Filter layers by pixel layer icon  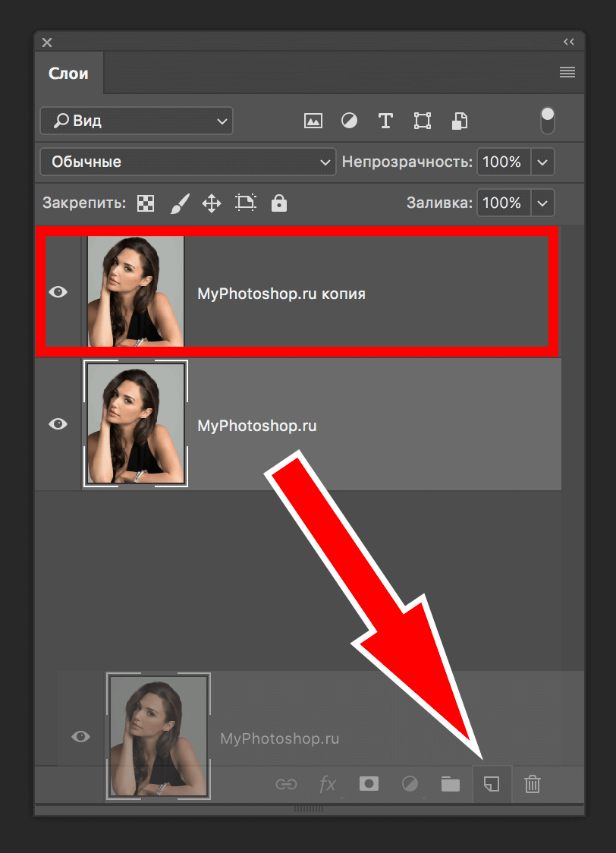(x=313, y=121)
